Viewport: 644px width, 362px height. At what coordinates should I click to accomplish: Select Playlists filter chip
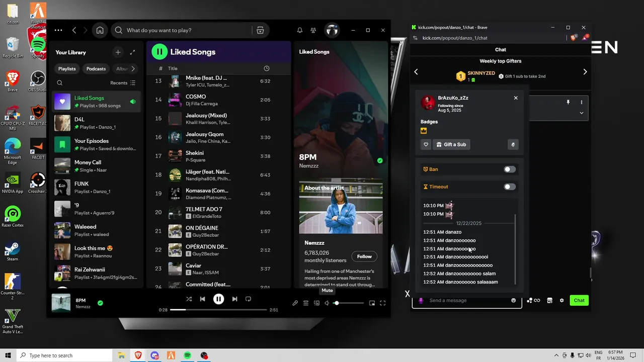point(67,69)
